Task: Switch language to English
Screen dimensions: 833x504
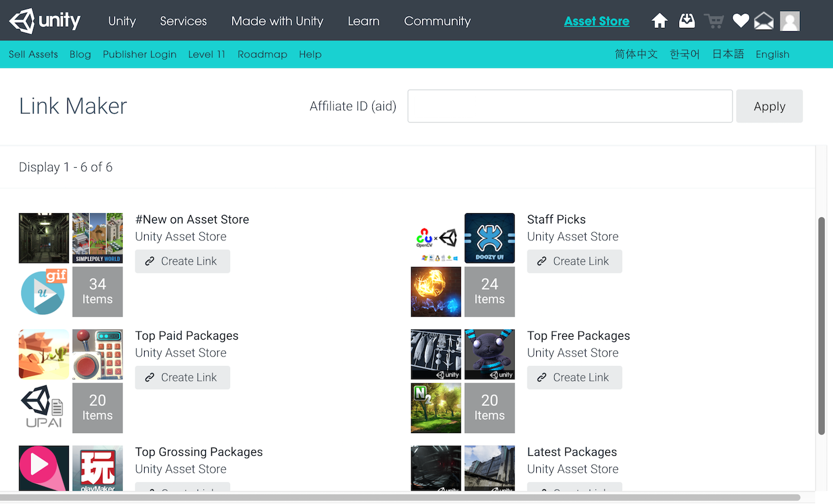Action: tap(773, 54)
